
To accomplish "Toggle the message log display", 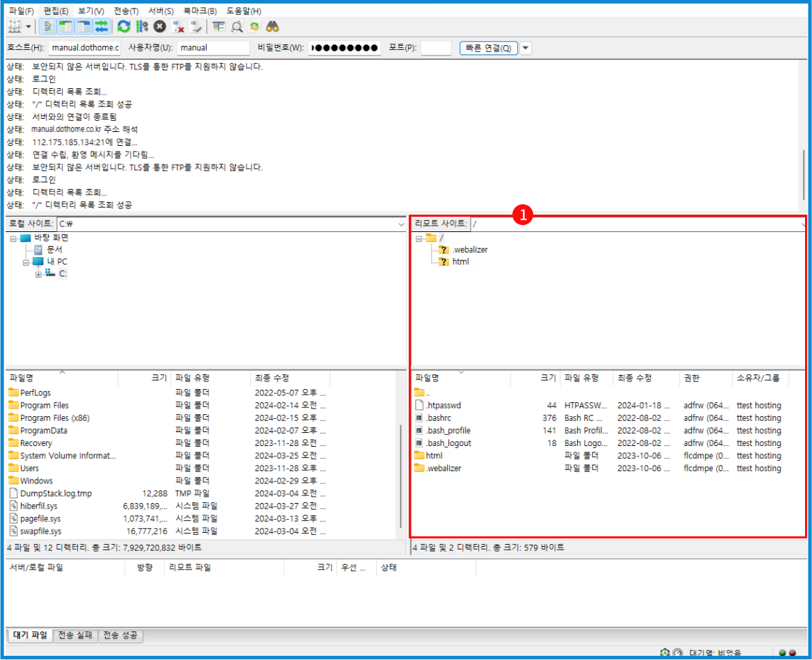I will pyautogui.click(x=48, y=26).
